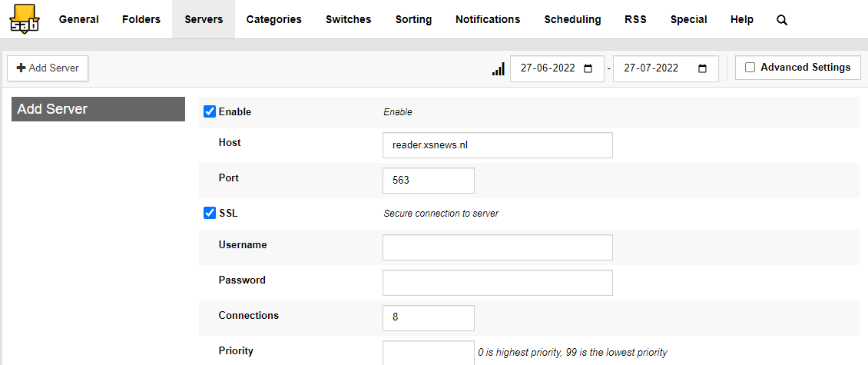
Task: Open the search magnifier icon
Action: point(782,20)
